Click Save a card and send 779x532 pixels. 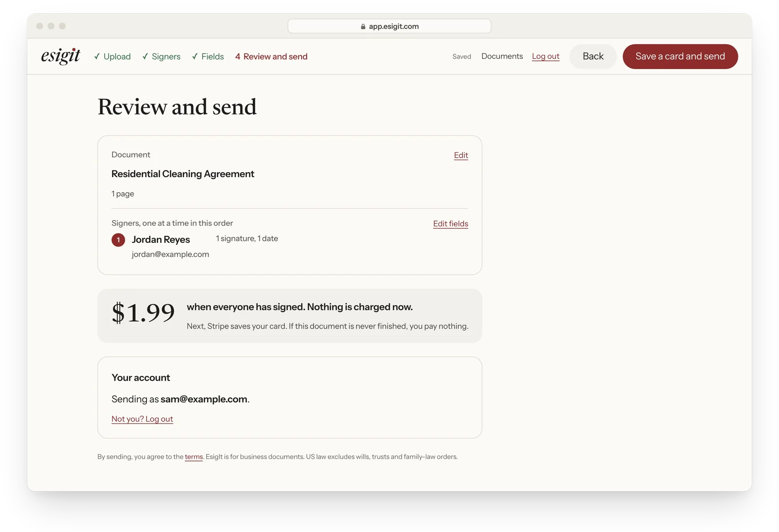click(x=680, y=56)
